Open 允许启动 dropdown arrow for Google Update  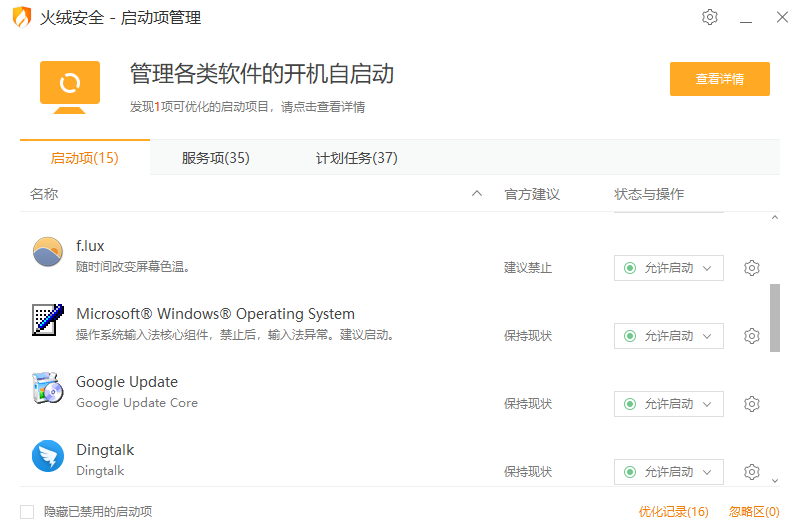point(707,404)
